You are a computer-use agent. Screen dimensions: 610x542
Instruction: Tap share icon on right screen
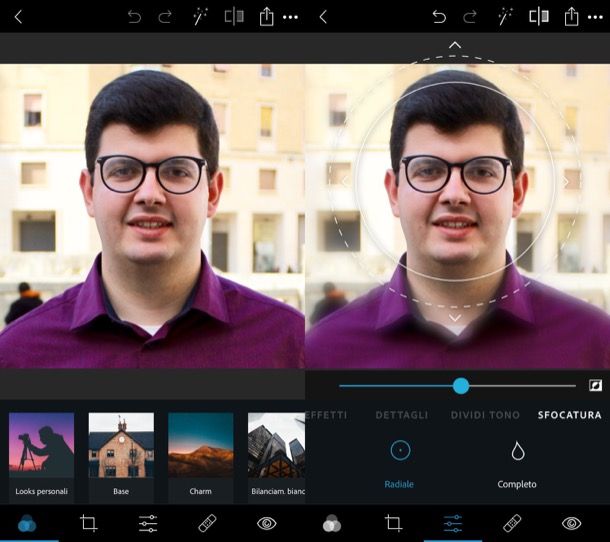click(x=571, y=17)
